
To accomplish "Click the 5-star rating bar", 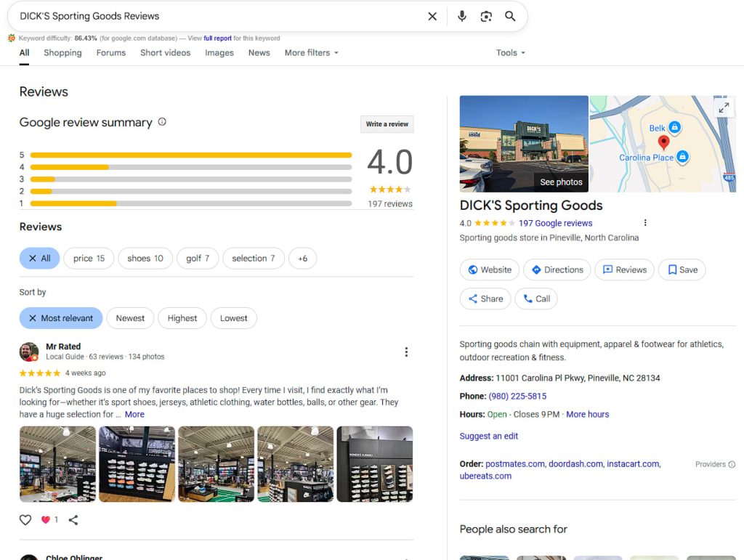I will (x=191, y=155).
